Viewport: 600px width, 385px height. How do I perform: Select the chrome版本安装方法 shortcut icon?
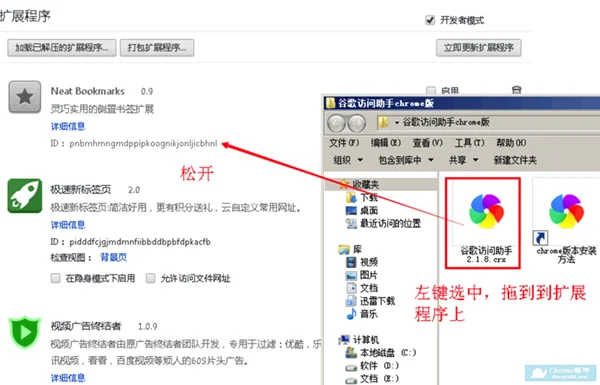pyautogui.click(x=566, y=211)
